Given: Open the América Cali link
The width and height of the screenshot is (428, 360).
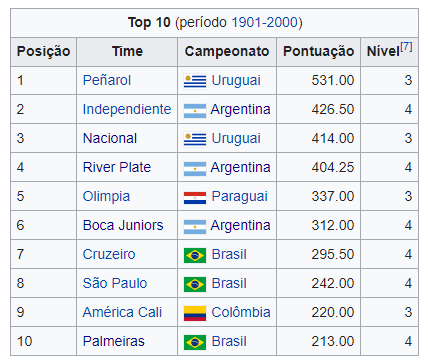Looking at the screenshot, I should tap(122, 312).
